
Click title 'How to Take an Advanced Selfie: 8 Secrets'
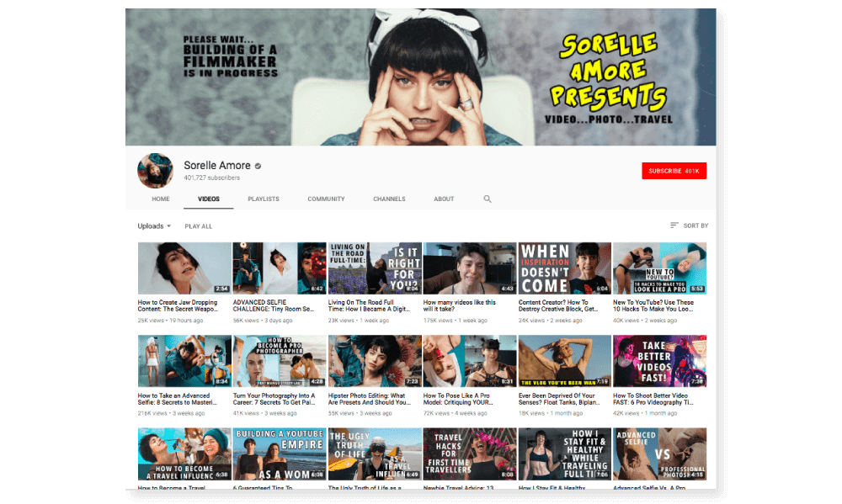click(177, 399)
